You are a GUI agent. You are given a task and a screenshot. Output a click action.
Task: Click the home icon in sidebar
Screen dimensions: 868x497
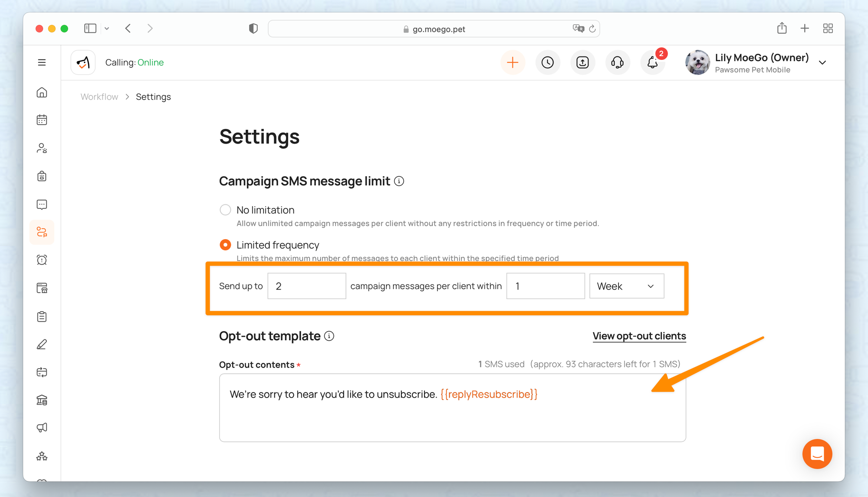point(42,92)
